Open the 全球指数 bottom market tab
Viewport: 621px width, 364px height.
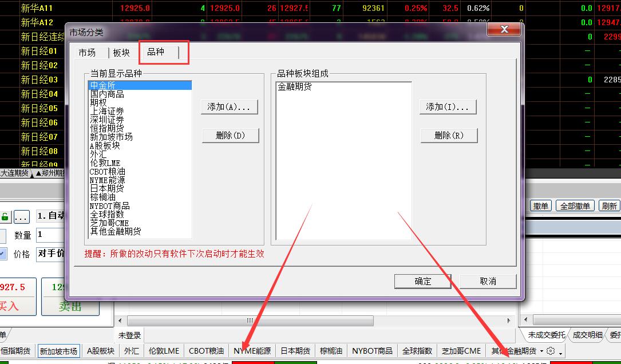417,351
